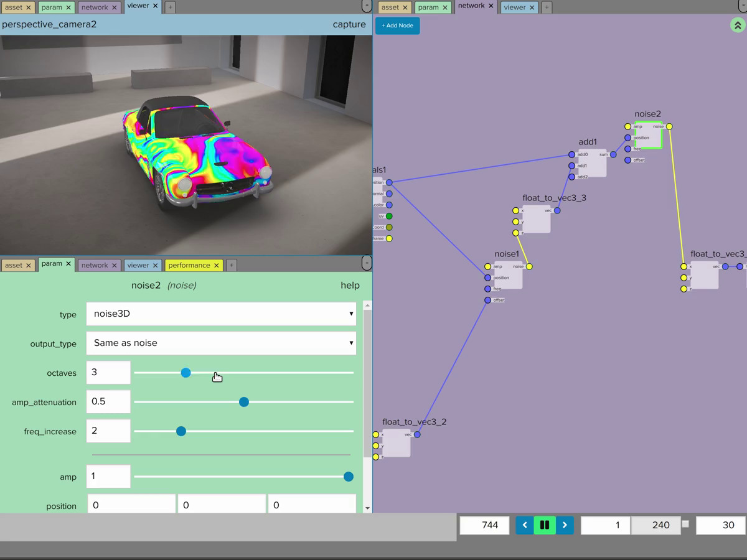Close the performance tab with its x
Image resolution: width=747 pixels, height=560 pixels.
tap(217, 265)
